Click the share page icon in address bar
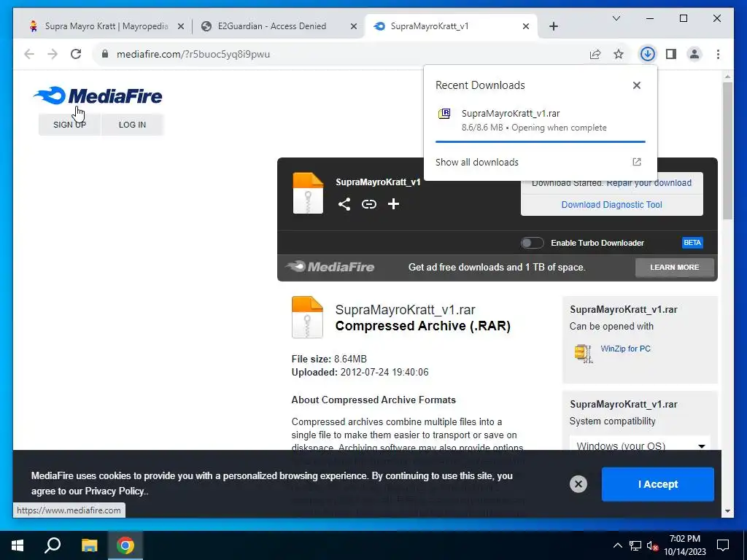The height and width of the screenshot is (560, 747). click(595, 54)
